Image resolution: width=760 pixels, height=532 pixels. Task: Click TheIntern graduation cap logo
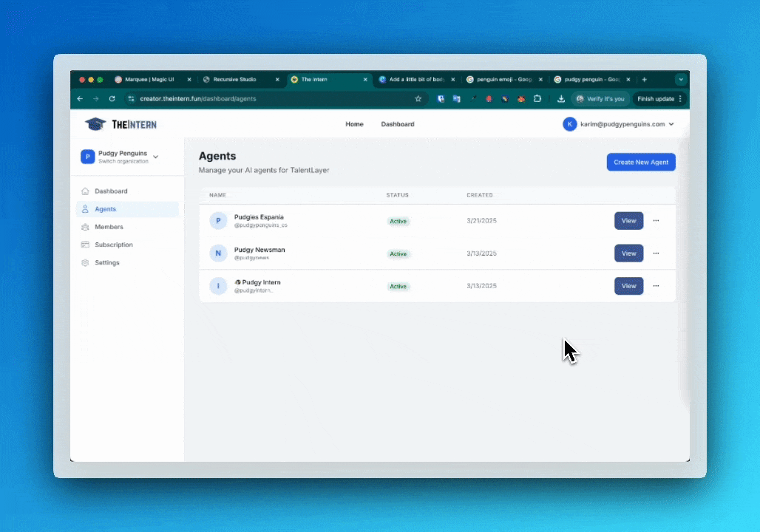(x=95, y=124)
